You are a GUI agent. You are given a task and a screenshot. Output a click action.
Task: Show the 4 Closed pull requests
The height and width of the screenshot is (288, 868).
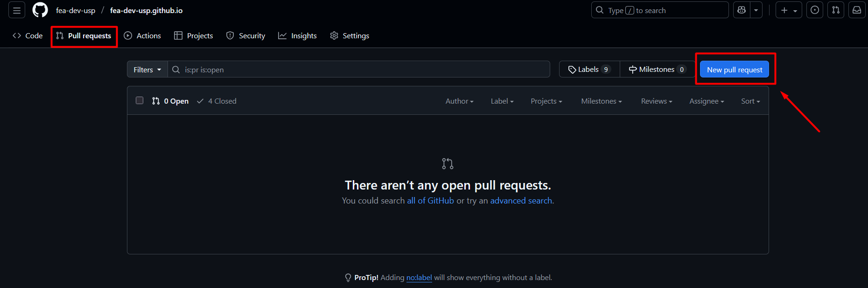pyautogui.click(x=217, y=101)
